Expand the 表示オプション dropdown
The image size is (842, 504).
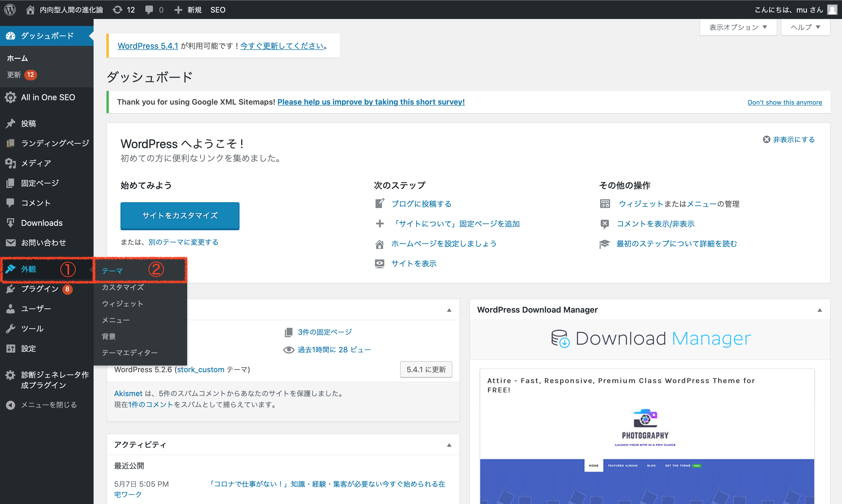click(x=738, y=27)
